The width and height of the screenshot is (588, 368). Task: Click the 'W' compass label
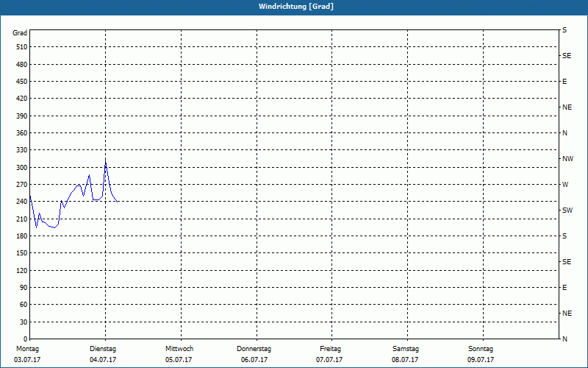[565, 185]
